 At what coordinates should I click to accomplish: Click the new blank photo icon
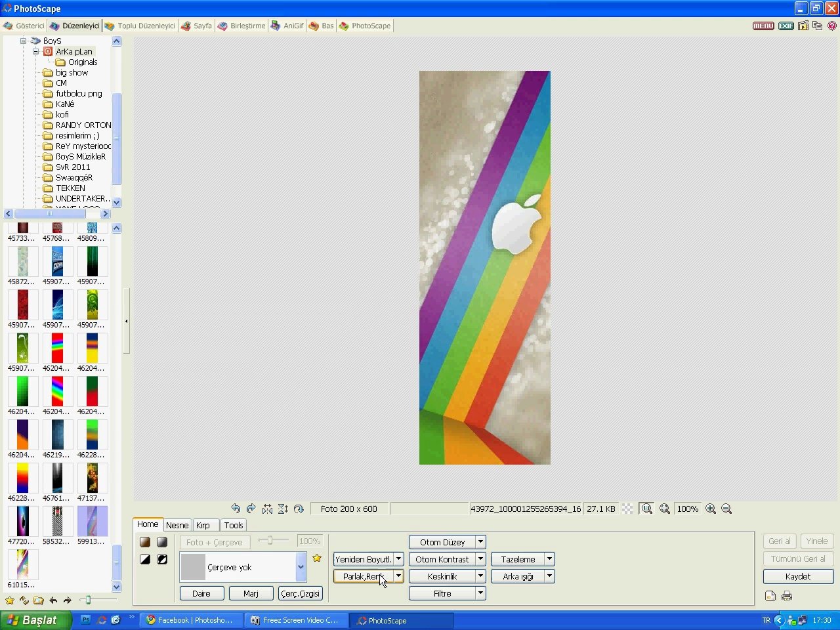[770, 596]
